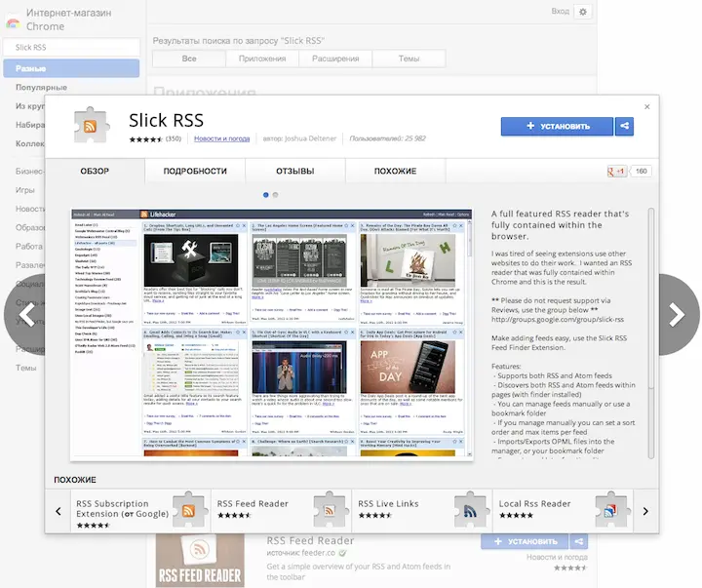Open RSS Live Links similar item title
This screenshot has width=702, height=588.
click(x=388, y=504)
